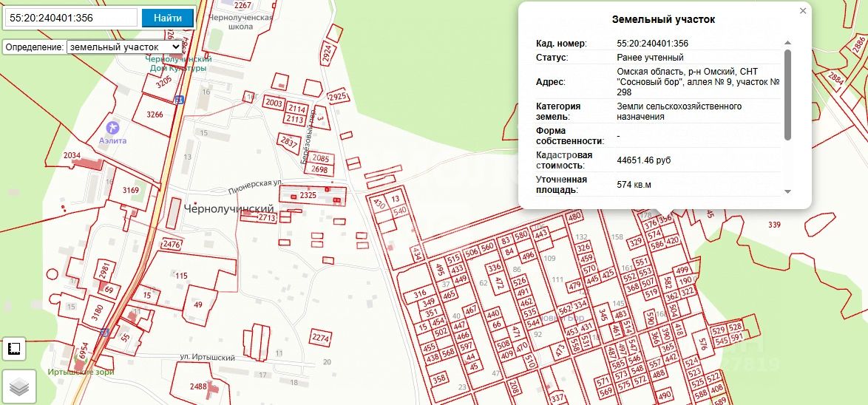Select parcel 2085 on the map
Image resolution: width=868 pixels, height=405 pixels.
click(x=320, y=159)
